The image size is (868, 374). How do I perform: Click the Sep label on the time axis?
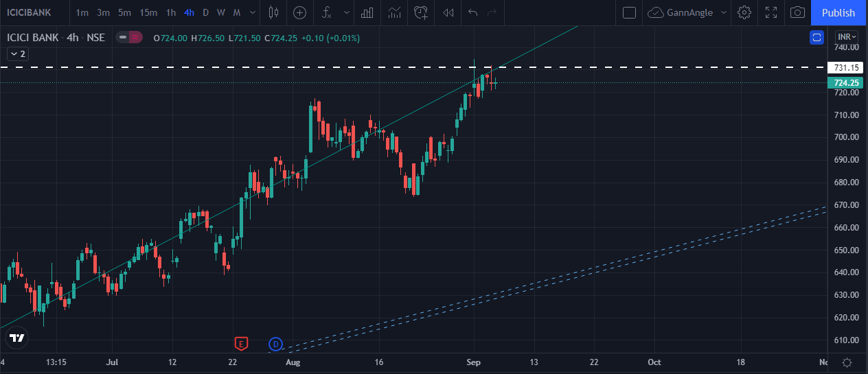click(473, 362)
